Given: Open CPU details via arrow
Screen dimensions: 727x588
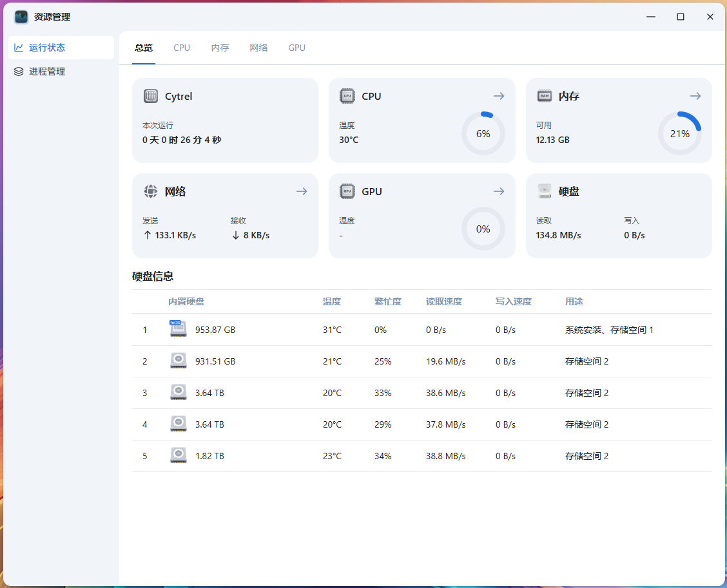Looking at the screenshot, I should pos(498,96).
